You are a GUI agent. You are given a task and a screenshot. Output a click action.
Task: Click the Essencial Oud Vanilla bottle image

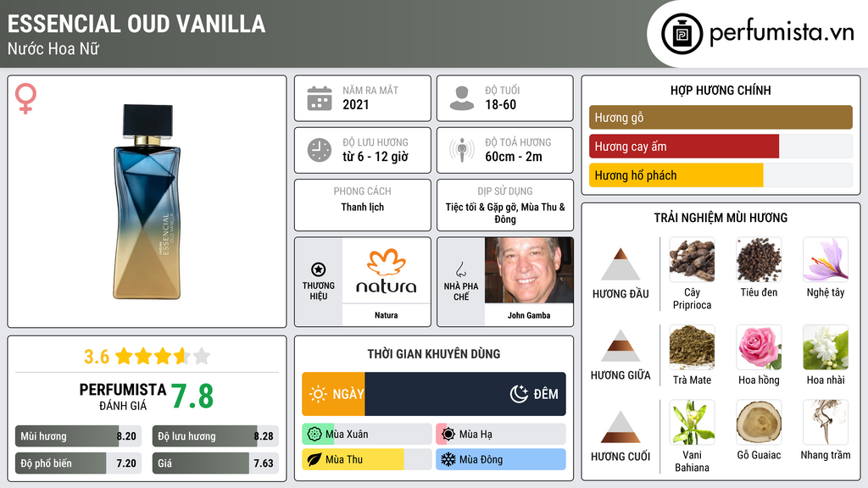147,202
